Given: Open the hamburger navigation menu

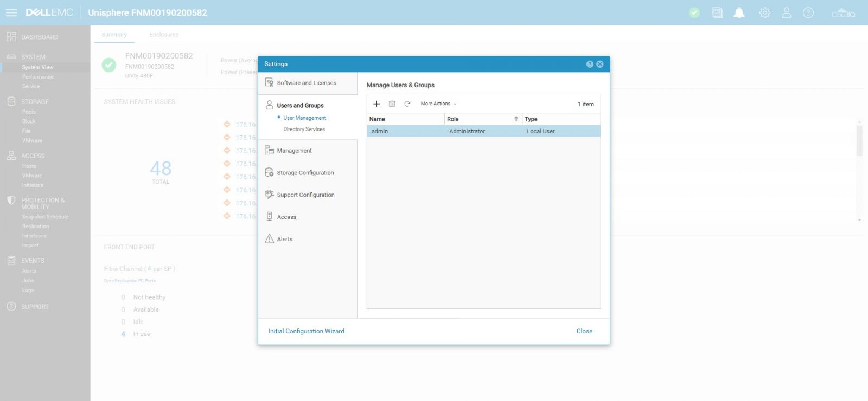Looking at the screenshot, I should pos(11,12).
